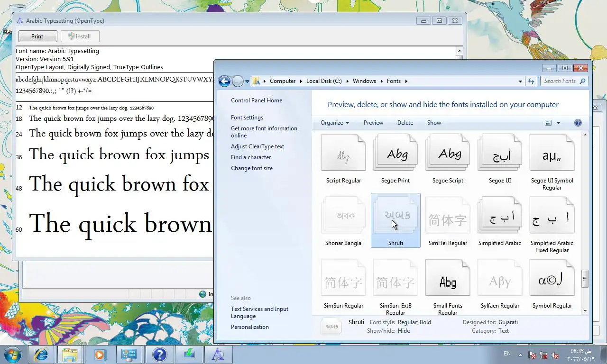Click the disabled Install button
The width and height of the screenshot is (607, 364).
coord(80,36)
